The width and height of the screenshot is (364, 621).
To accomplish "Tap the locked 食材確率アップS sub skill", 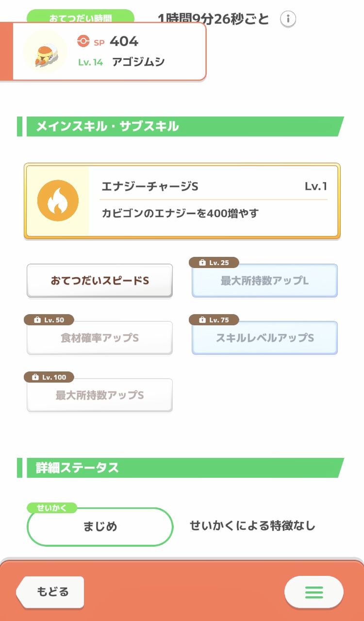I will pos(99,338).
